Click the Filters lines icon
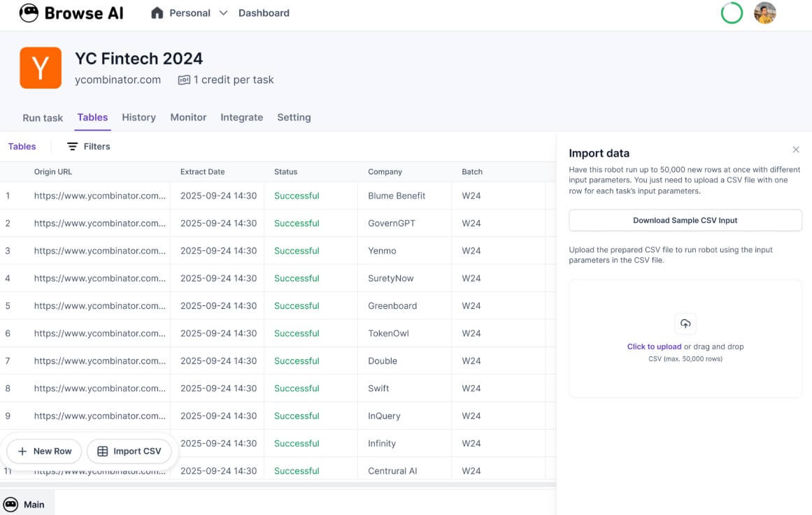The image size is (812, 515). click(73, 147)
